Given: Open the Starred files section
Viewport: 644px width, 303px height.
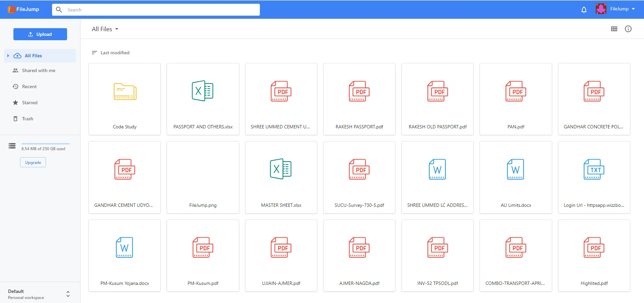Looking at the screenshot, I should coord(30,102).
